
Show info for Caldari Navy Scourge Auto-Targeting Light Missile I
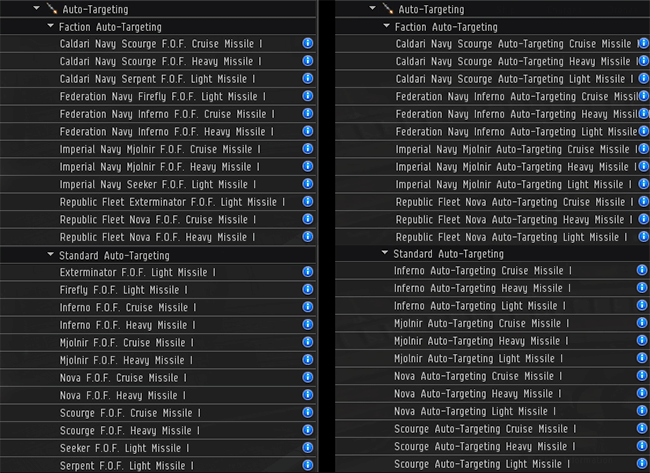[x=643, y=78]
